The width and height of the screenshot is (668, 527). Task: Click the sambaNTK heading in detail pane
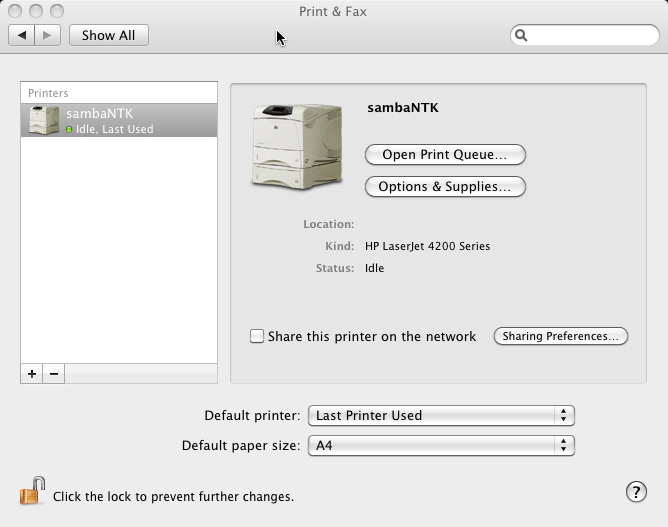point(403,108)
